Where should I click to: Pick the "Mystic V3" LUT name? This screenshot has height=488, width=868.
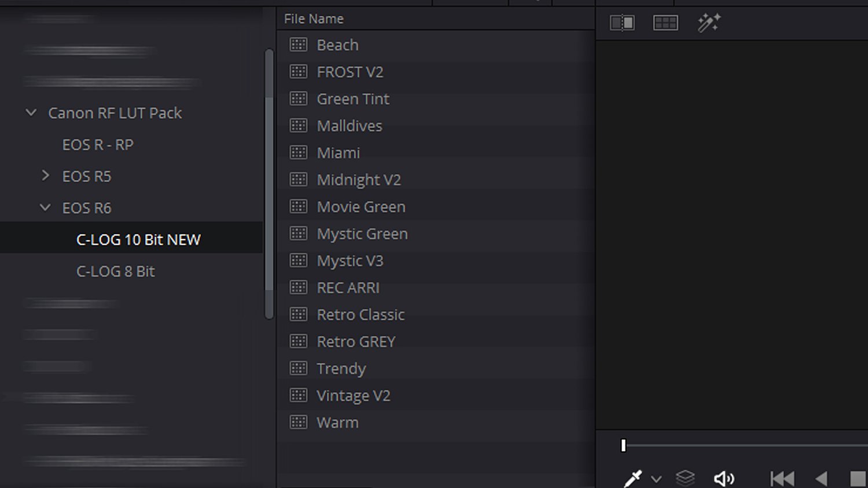(x=350, y=261)
